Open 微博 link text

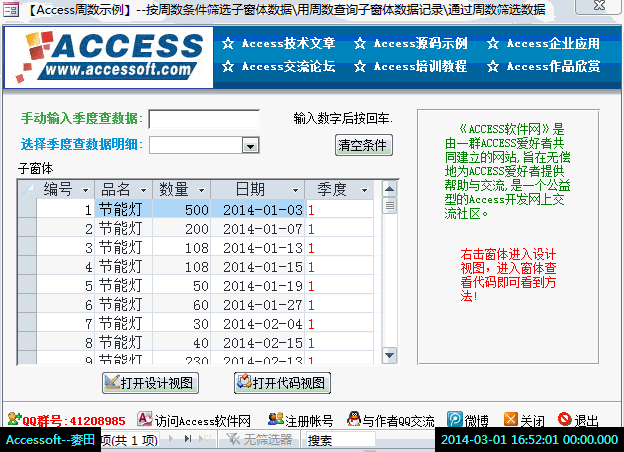[476, 421]
